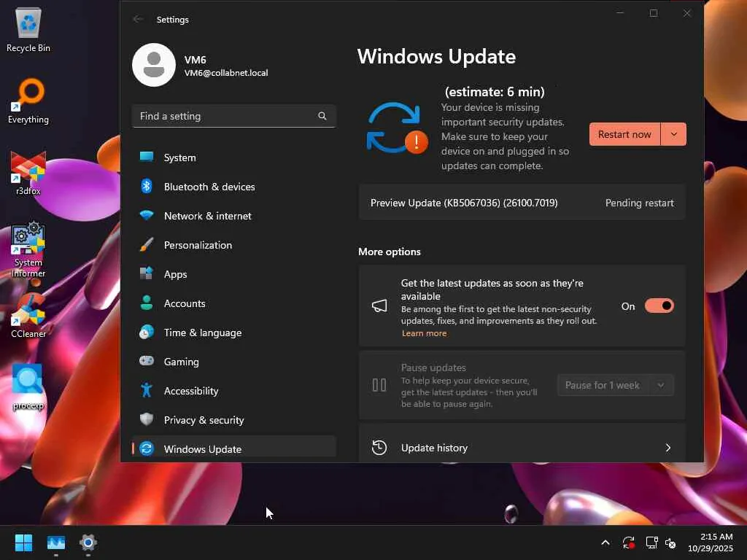Maximize the Settings window

click(654, 13)
